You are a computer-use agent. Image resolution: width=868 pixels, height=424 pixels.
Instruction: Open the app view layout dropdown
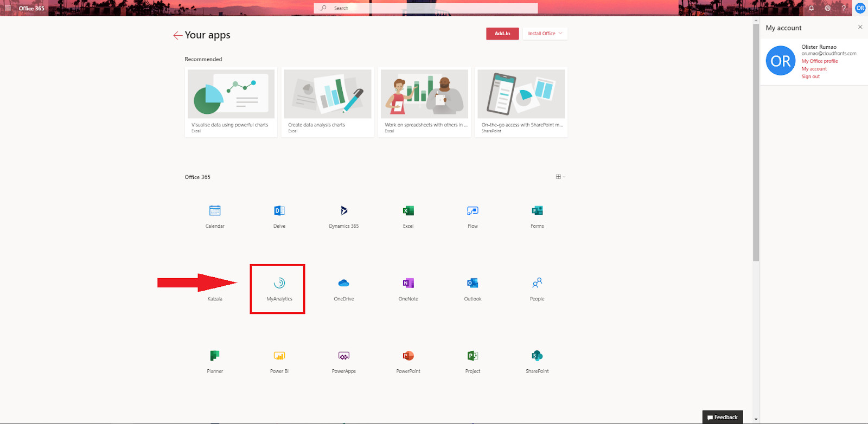click(x=560, y=177)
